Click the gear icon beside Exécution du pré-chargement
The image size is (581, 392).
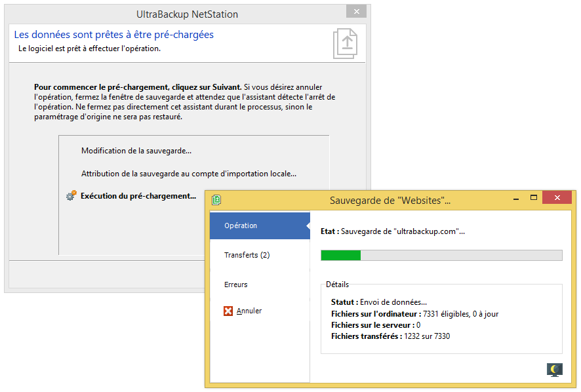coord(71,195)
